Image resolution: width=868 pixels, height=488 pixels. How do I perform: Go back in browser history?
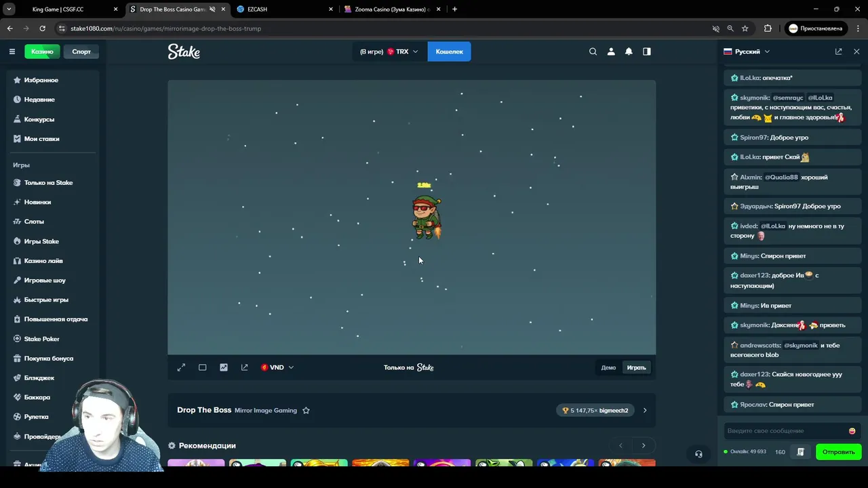click(x=9, y=28)
